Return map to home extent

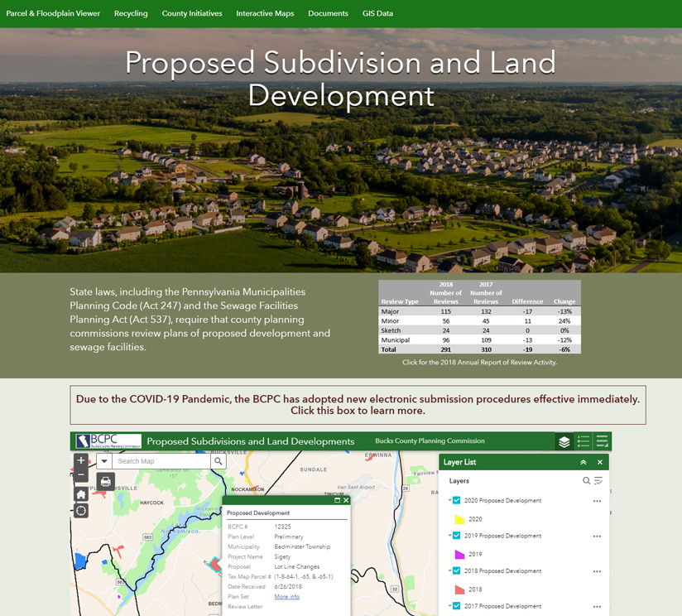(x=81, y=494)
